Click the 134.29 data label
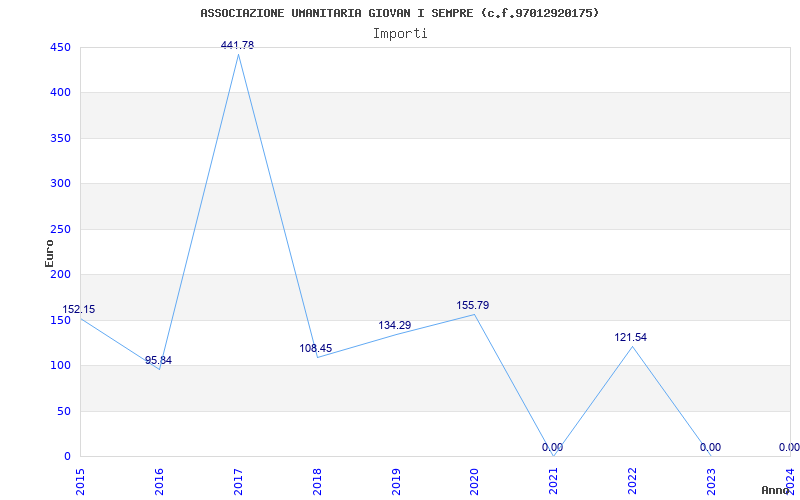Viewport: 800px width, 500px height. [x=394, y=325]
